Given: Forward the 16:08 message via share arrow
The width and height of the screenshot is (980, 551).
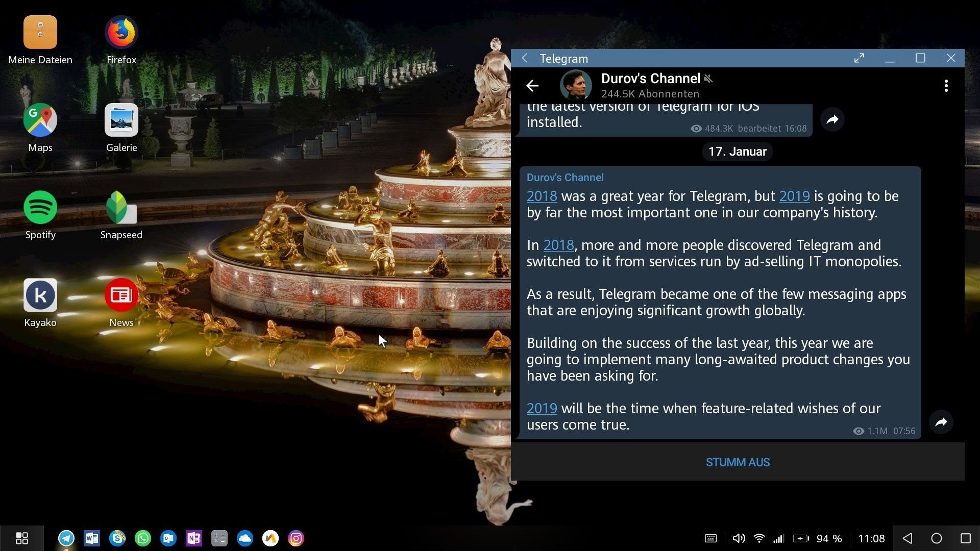Looking at the screenshot, I should pos(832,119).
